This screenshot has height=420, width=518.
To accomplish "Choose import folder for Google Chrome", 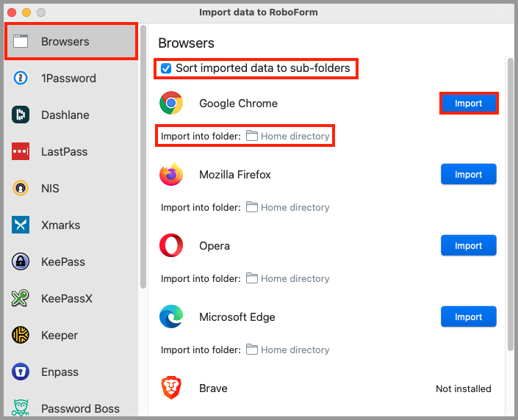I will click(287, 137).
